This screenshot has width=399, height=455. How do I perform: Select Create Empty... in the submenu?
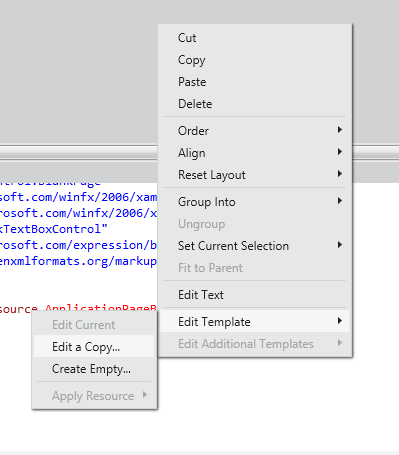coord(94,369)
